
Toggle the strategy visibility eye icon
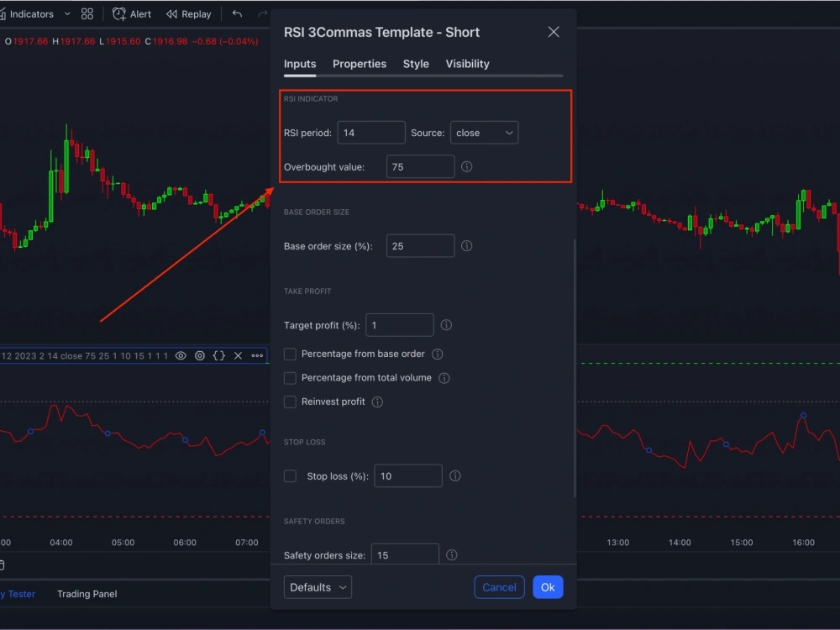pos(181,355)
